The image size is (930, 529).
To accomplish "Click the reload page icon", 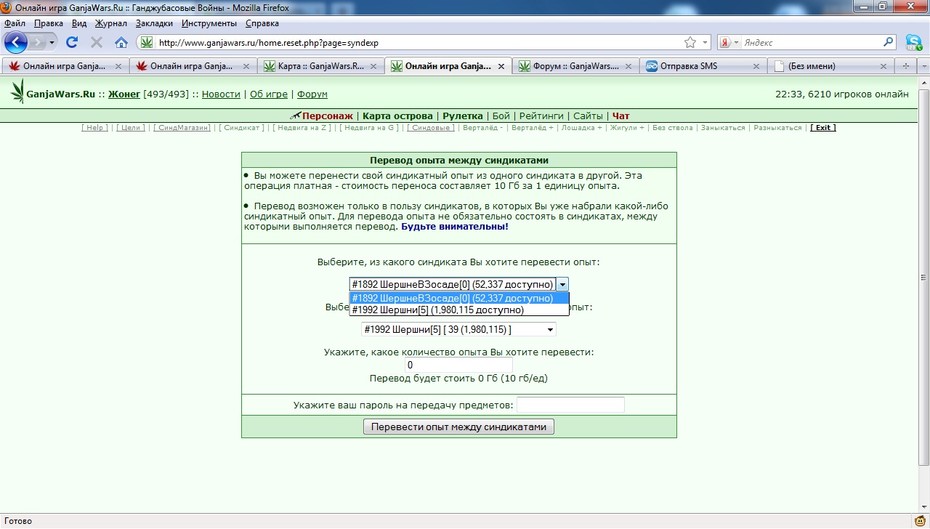I will (72, 42).
